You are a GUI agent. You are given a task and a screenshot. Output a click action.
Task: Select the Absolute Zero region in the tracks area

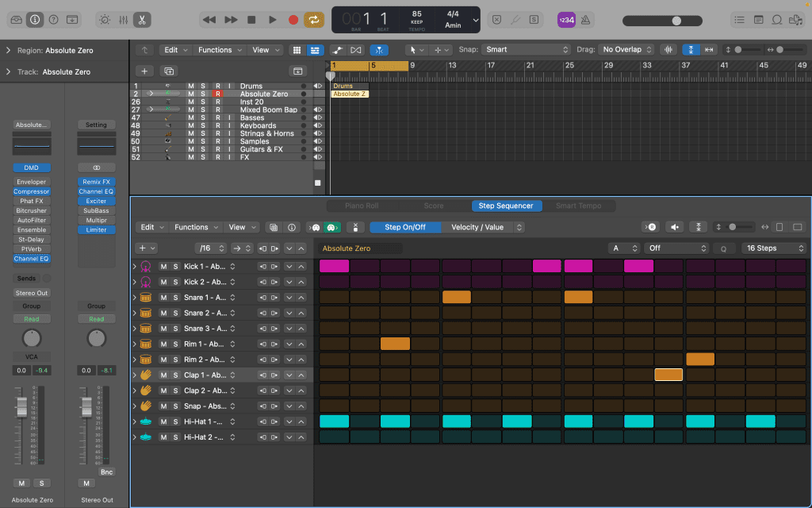(350, 94)
